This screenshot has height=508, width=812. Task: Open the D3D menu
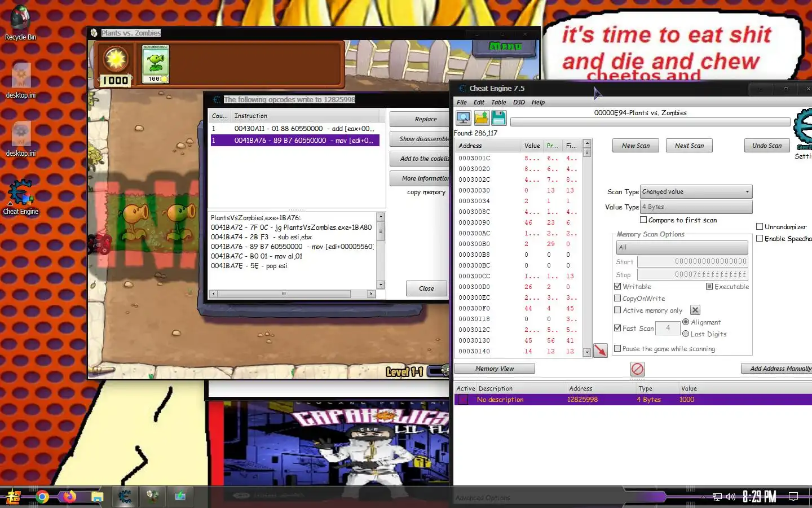[x=519, y=102]
